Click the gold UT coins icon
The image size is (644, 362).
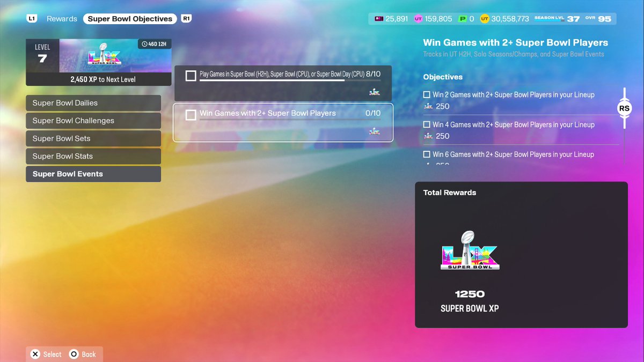pos(484,19)
